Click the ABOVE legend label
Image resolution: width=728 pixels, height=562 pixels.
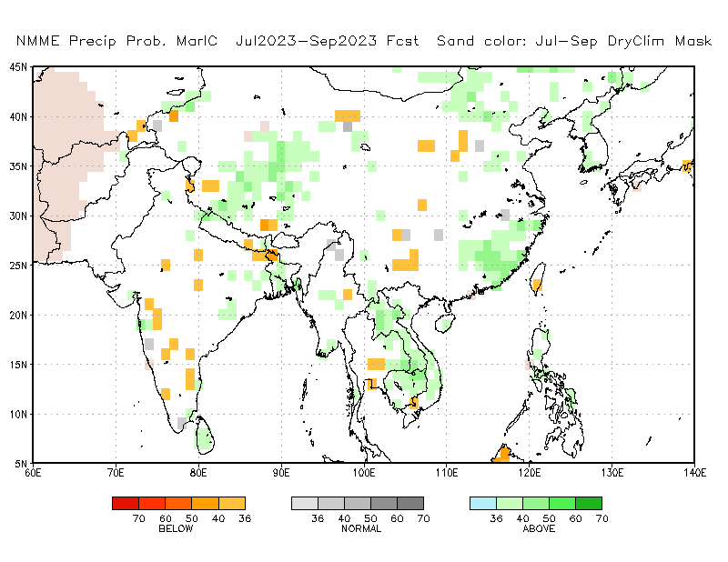point(539,528)
